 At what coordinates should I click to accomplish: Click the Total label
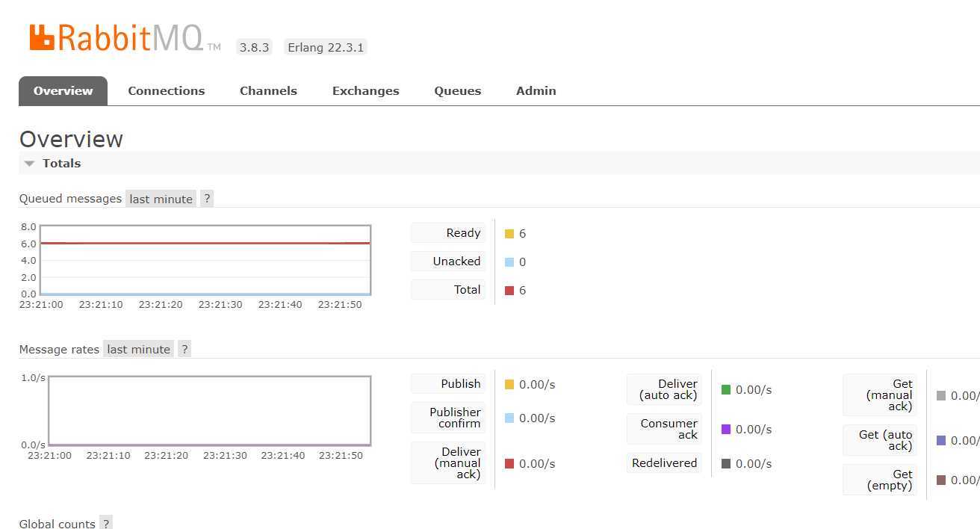pyautogui.click(x=448, y=290)
